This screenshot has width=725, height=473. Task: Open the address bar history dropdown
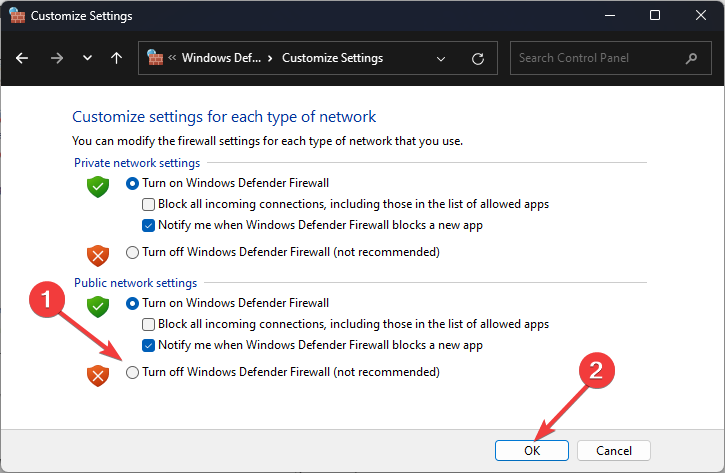click(441, 59)
